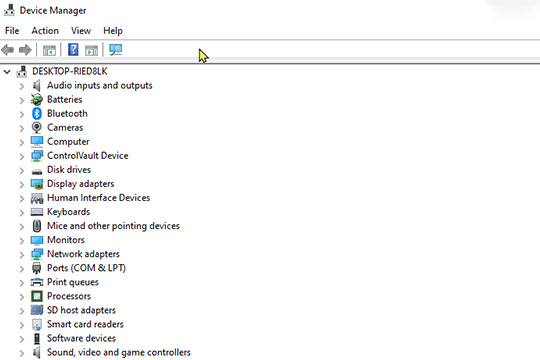Screen dimensions: 540x360
Task: Click the blue Help question-mark toolbar icon
Action: pos(73,50)
